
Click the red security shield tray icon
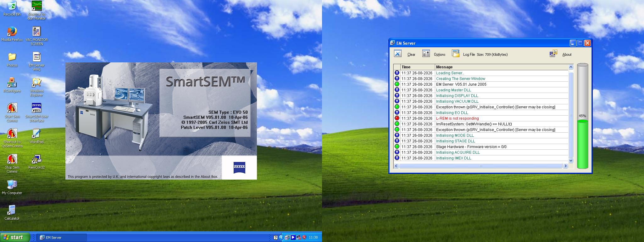[304, 237]
